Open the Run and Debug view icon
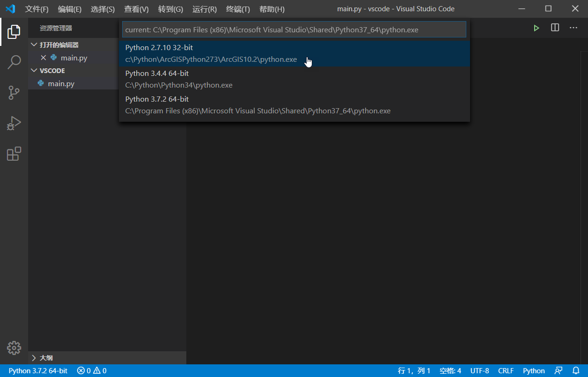 point(14,123)
